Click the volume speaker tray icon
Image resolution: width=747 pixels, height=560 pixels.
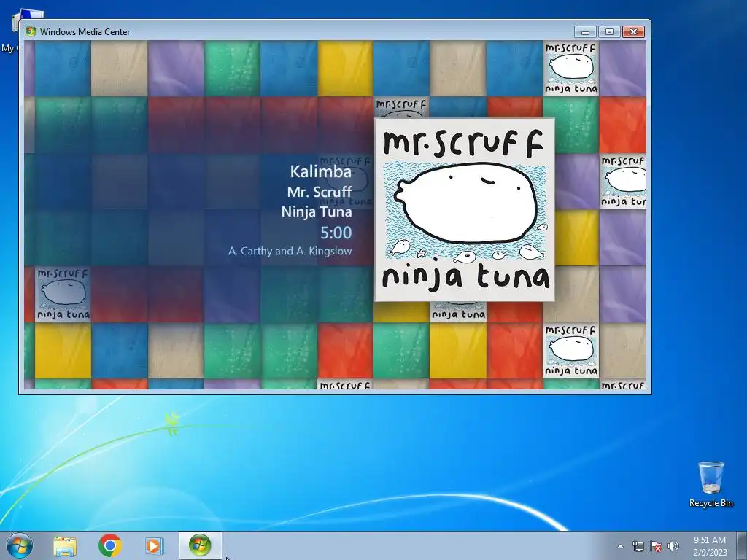click(673, 546)
